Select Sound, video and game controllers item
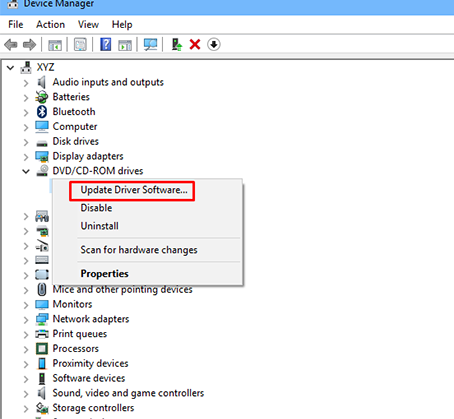The height and width of the screenshot is (419, 454). (128, 393)
